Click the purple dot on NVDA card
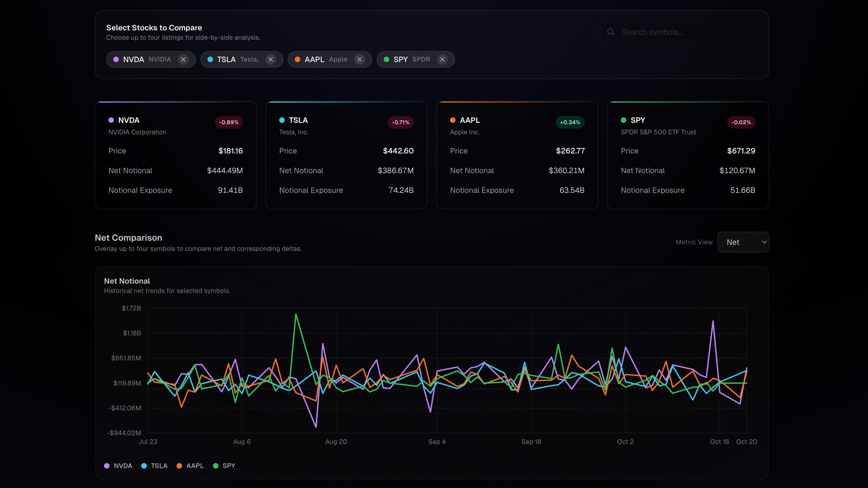The width and height of the screenshot is (868, 488). pyautogui.click(x=111, y=120)
